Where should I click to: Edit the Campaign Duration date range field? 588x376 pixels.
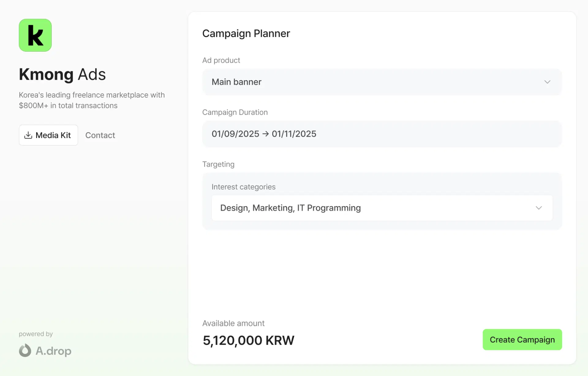click(x=382, y=134)
